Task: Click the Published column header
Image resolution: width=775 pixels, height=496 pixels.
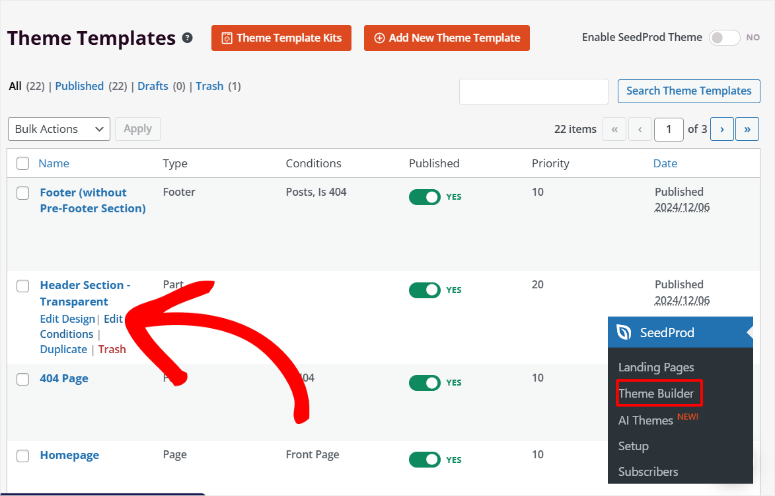Action: (434, 164)
